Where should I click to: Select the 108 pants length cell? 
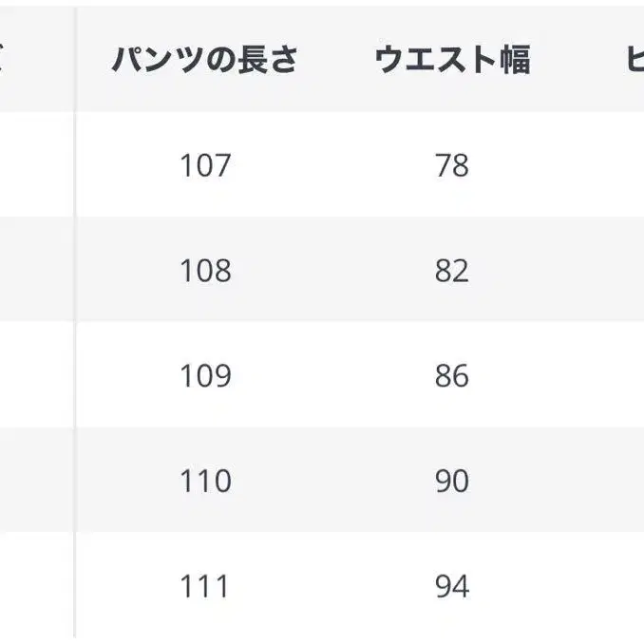[205, 272]
